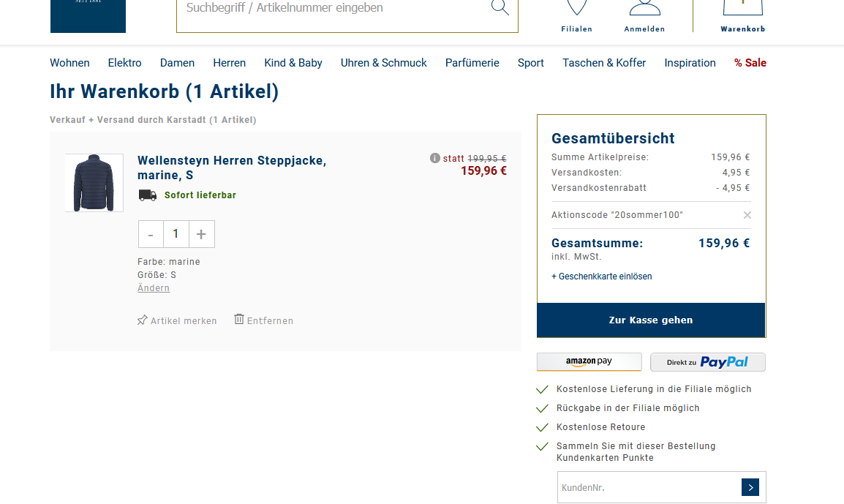Click the search magnifier icon
The image size is (844, 504).
(500, 7)
